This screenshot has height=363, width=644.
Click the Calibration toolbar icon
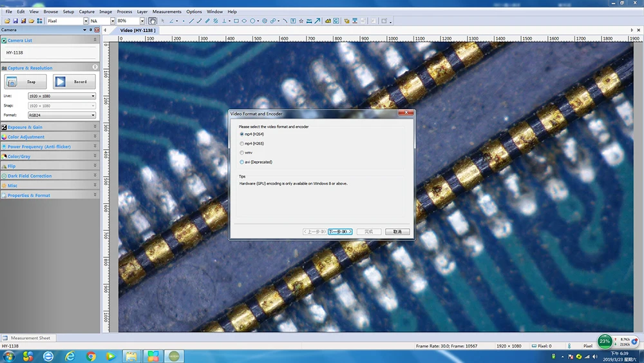[x=328, y=21]
